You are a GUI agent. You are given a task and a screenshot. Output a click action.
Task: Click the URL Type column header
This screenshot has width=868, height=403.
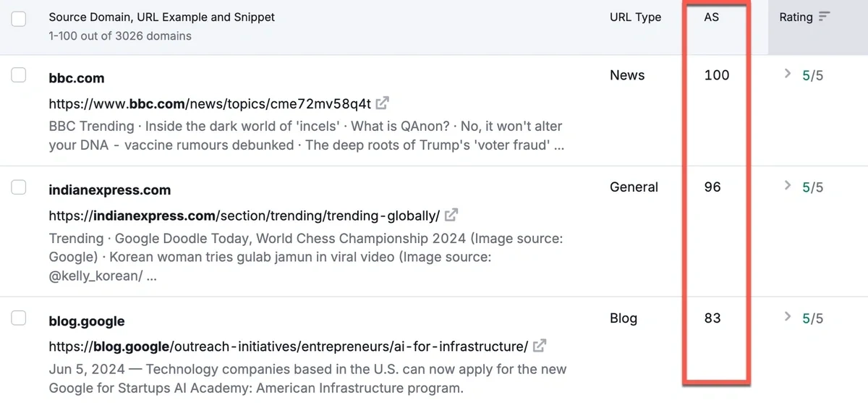[635, 17]
